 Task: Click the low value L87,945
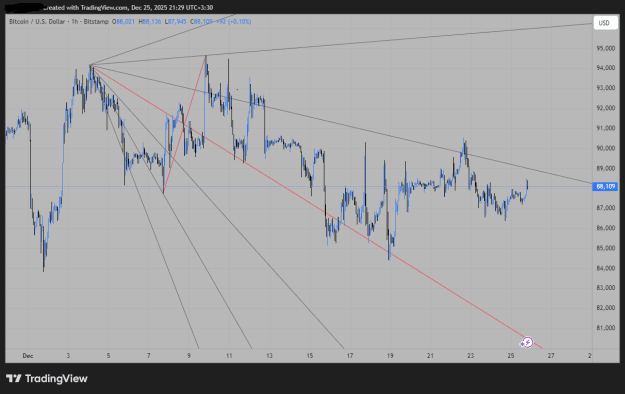coord(175,22)
